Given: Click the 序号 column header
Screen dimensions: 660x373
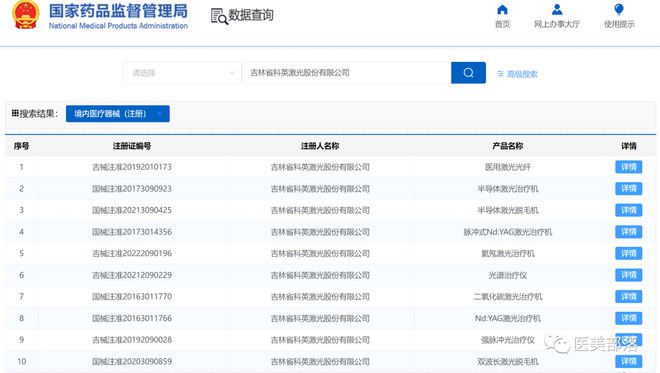Looking at the screenshot, I should coord(21,146).
